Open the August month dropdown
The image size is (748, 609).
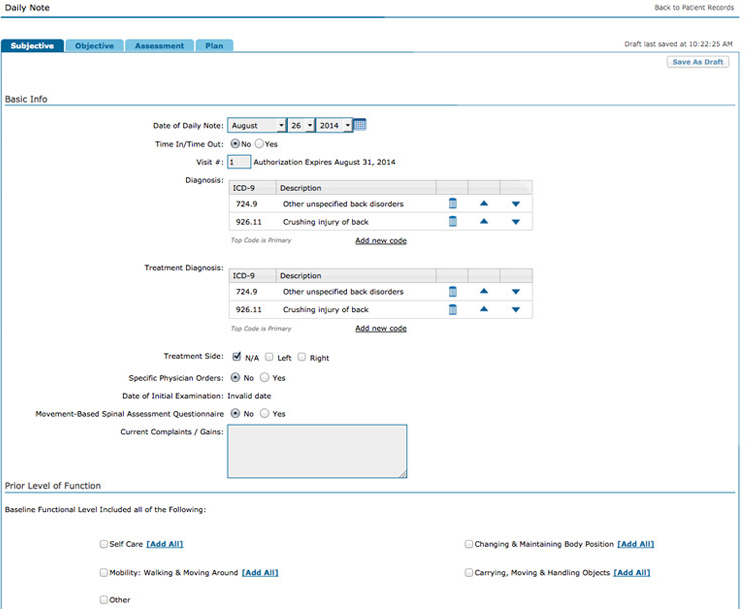click(x=257, y=125)
